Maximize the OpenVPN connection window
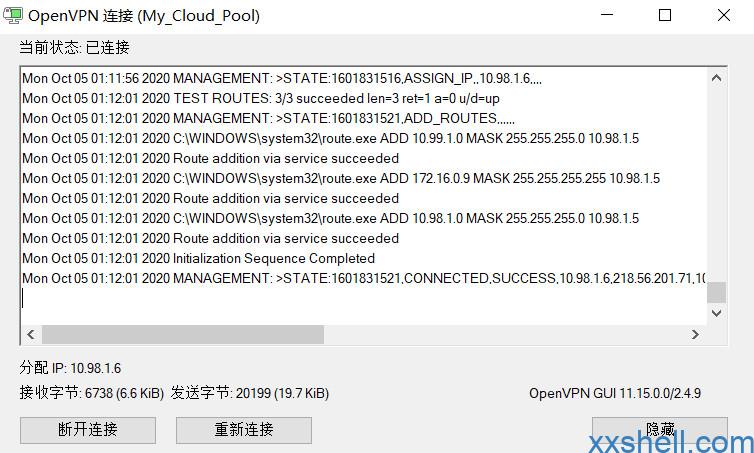The height and width of the screenshot is (453, 754). coord(665,15)
